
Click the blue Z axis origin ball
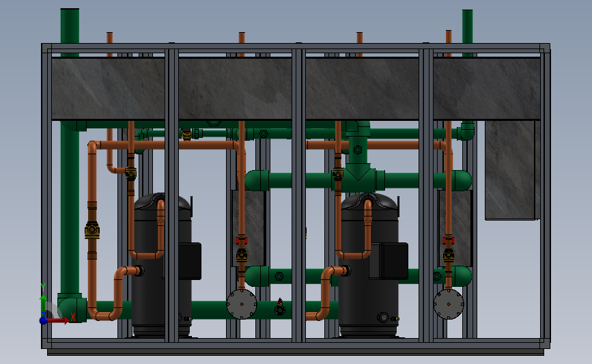coord(43,320)
